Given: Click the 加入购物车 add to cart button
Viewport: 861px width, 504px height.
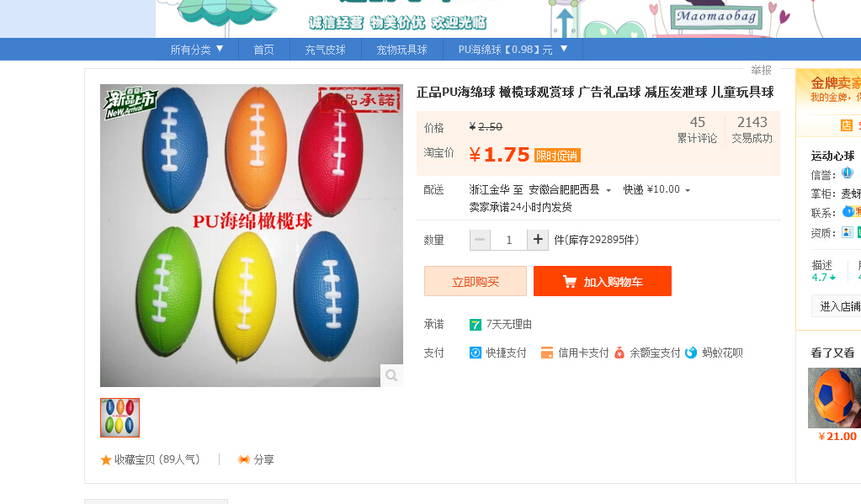Looking at the screenshot, I should point(603,281).
